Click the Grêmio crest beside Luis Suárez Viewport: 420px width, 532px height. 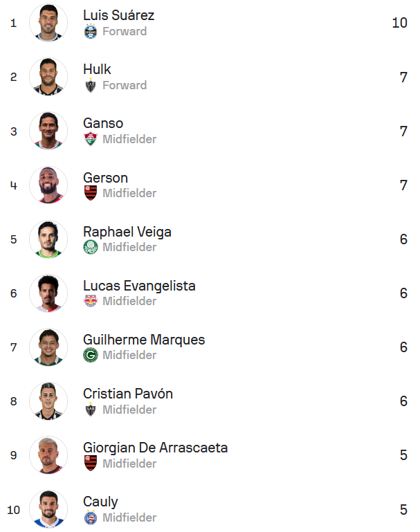90,31
